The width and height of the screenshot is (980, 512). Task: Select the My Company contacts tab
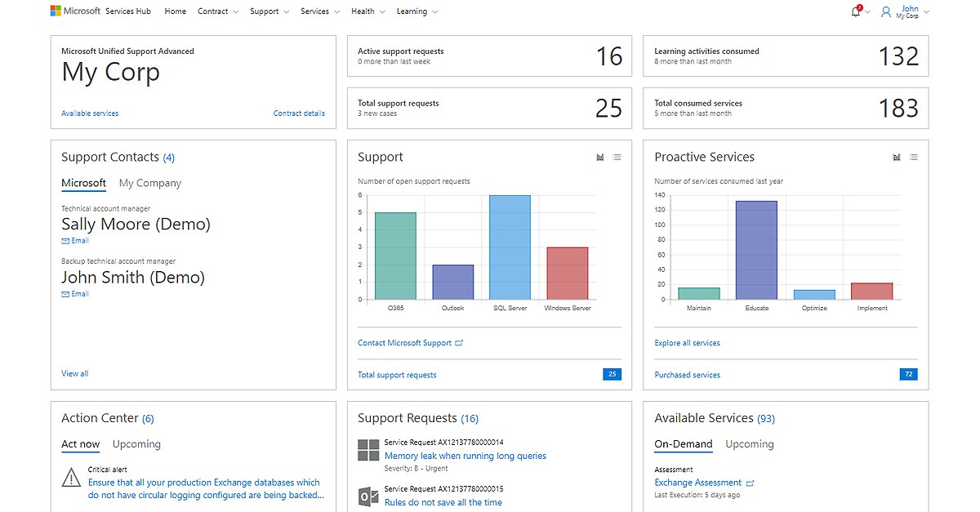tap(150, 183)
